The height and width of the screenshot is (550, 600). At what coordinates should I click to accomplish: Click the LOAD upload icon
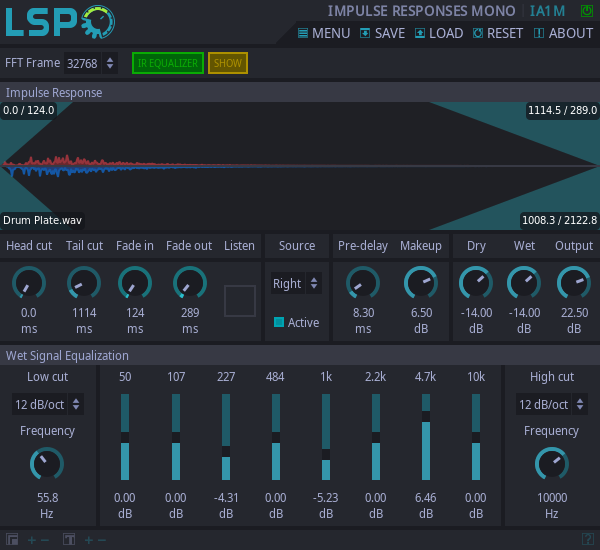pyautogui.click(x=420, y=33)
